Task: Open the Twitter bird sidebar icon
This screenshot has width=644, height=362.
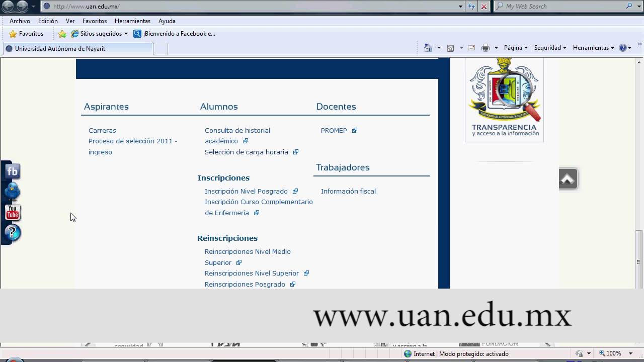Action: [12, 192]
